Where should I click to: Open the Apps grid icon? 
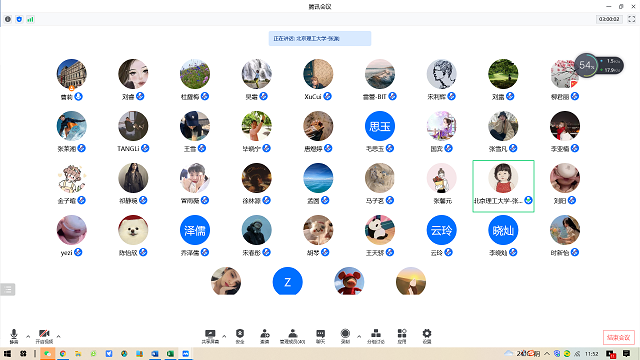click(x=402, y=336)
